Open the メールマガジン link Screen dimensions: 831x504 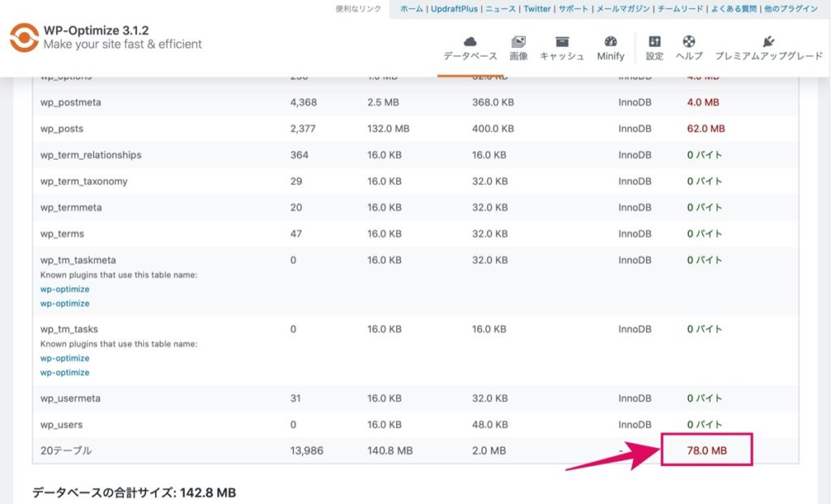coord(623,8)
